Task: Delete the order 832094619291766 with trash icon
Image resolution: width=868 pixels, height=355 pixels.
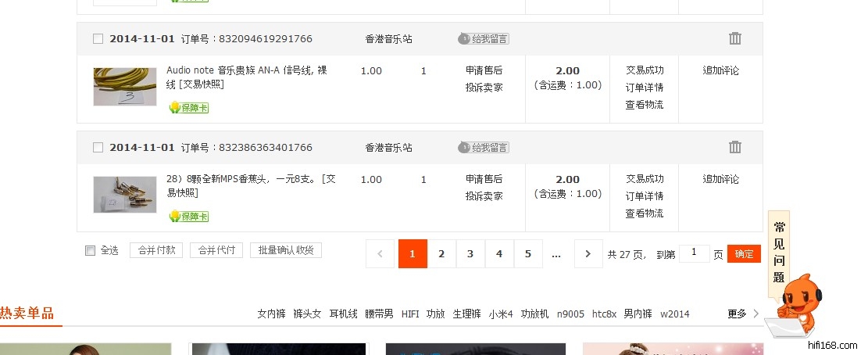Action: (734, 38)
